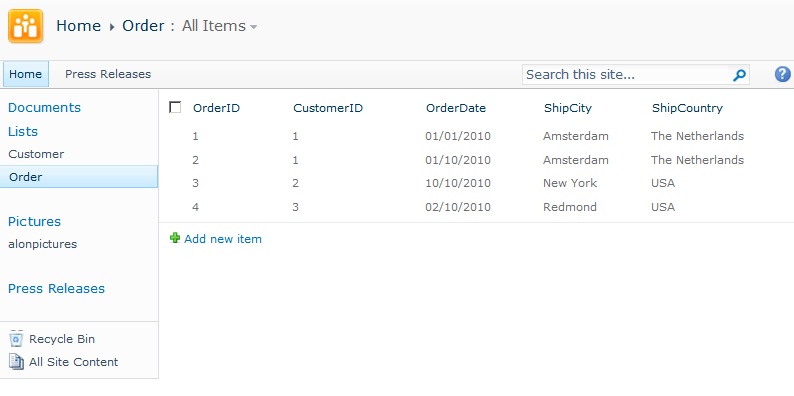794x396 pixels.
Task: Sort by the OrderDate column header
Action: [x=456, y=108]
